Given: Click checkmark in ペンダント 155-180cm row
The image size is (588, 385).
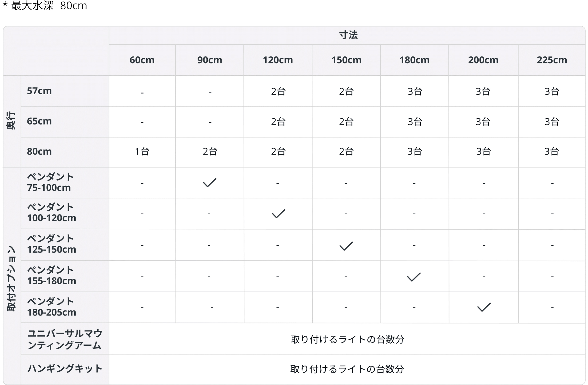Looking at the screenshot, I should pos(413,277).
